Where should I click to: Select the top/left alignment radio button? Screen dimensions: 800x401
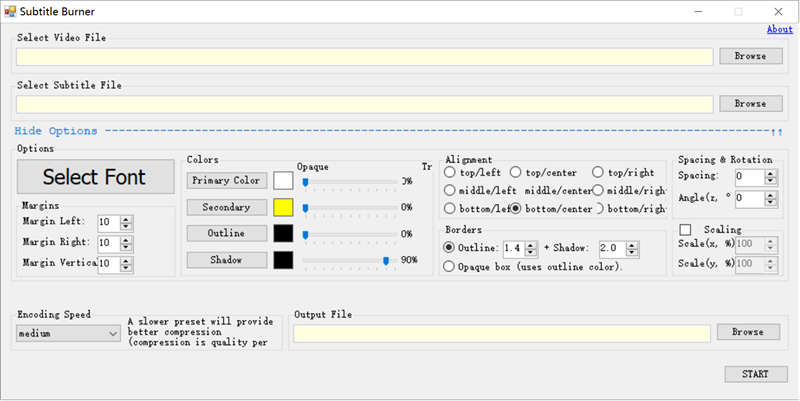[x=451, y=173]
